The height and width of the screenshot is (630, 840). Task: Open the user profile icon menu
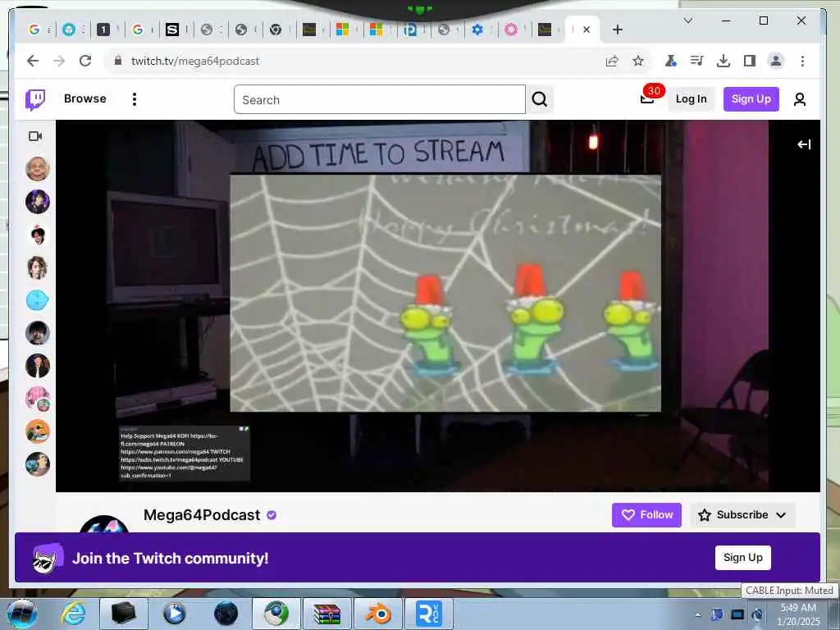coord(800,99)
